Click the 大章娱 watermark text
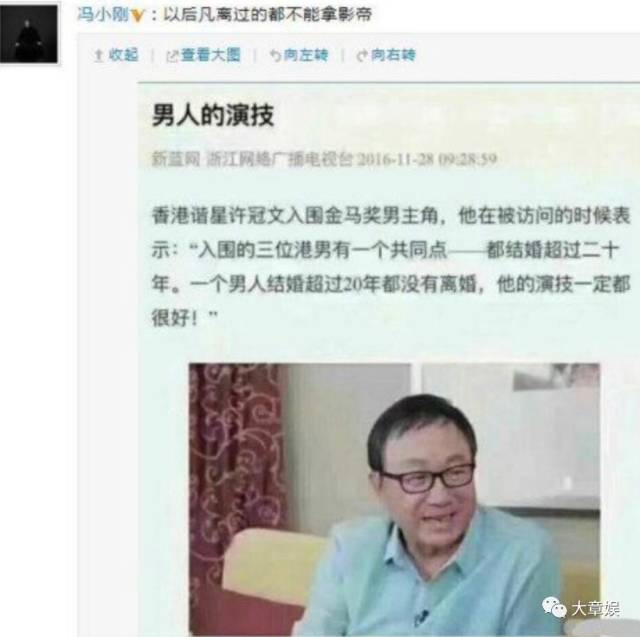 [x=595, y=608]
